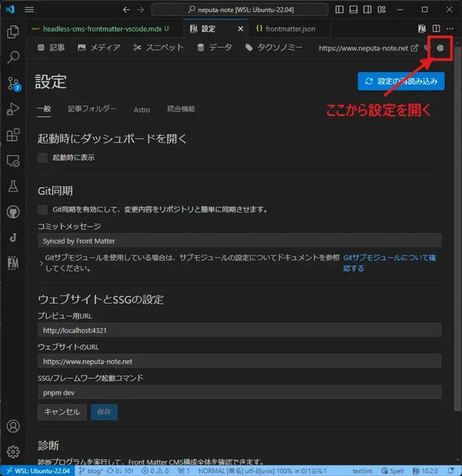Switch to the frontmatter.json tab
462x476 pixels.
tap(288, 28)
